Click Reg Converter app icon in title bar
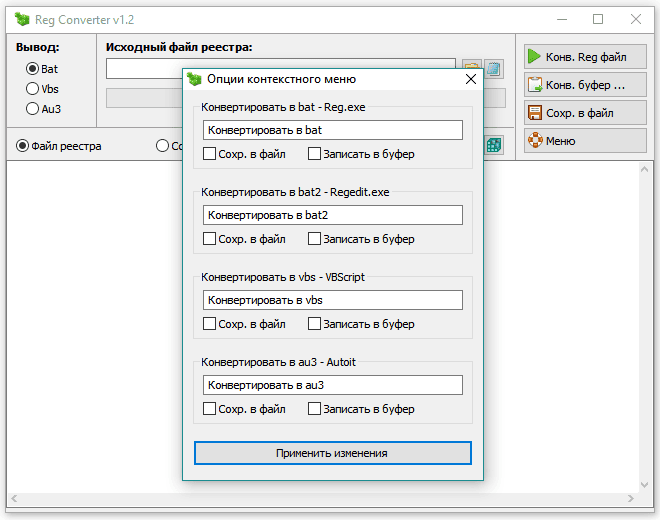The height and width of the screenshot is (520, 660). click(21, 18)
